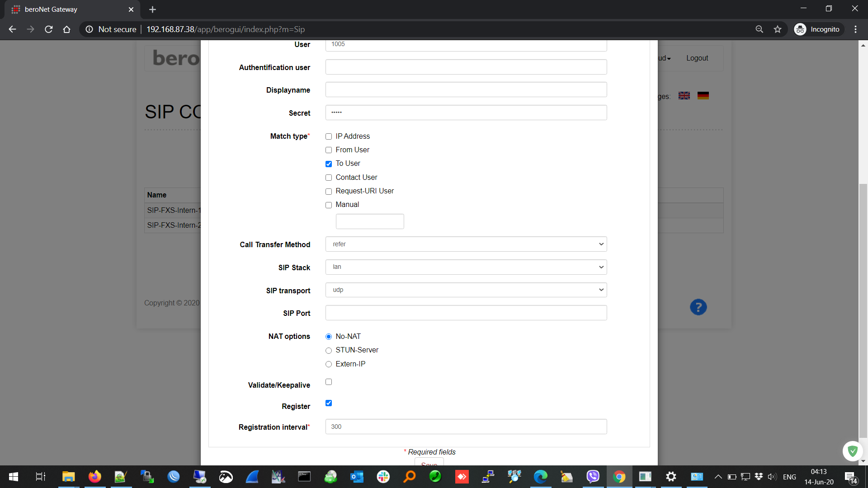Open SIP Stack dropdown
The image size is (868, 488).
point(466,267)
